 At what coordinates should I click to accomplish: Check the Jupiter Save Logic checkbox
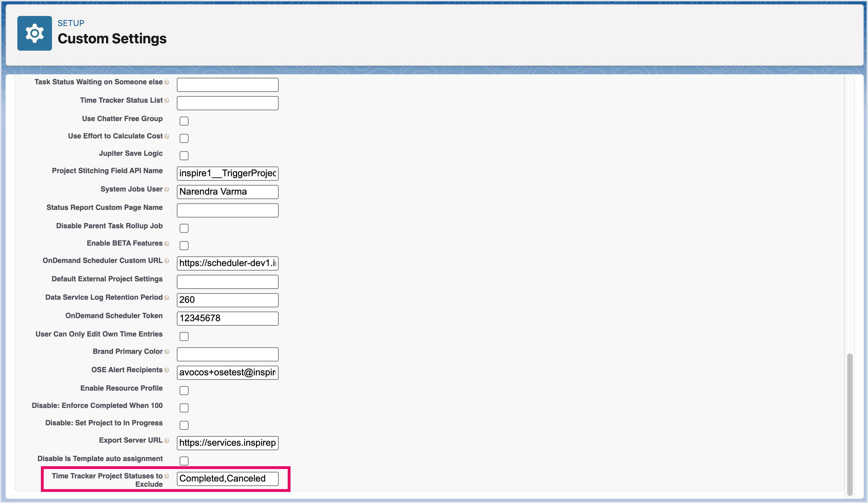184,156
